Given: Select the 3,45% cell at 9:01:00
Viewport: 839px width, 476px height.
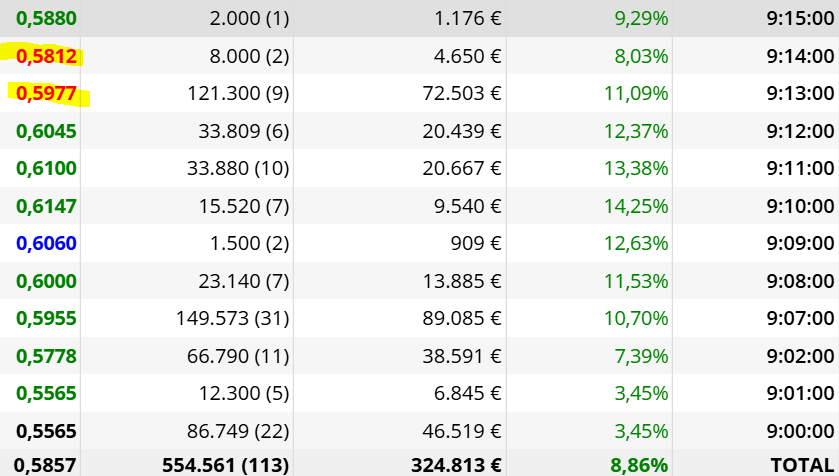Looking at the screenshot, I should pos(642,394).
